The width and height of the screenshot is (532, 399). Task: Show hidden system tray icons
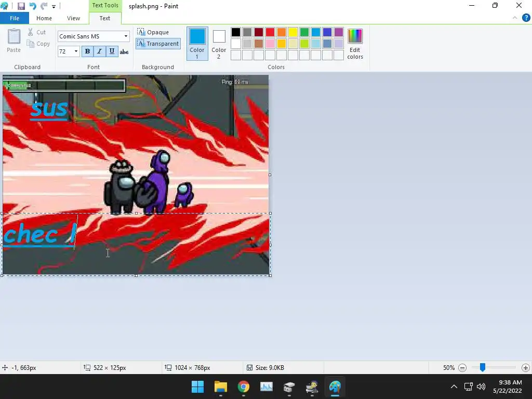tap(454, 387)
